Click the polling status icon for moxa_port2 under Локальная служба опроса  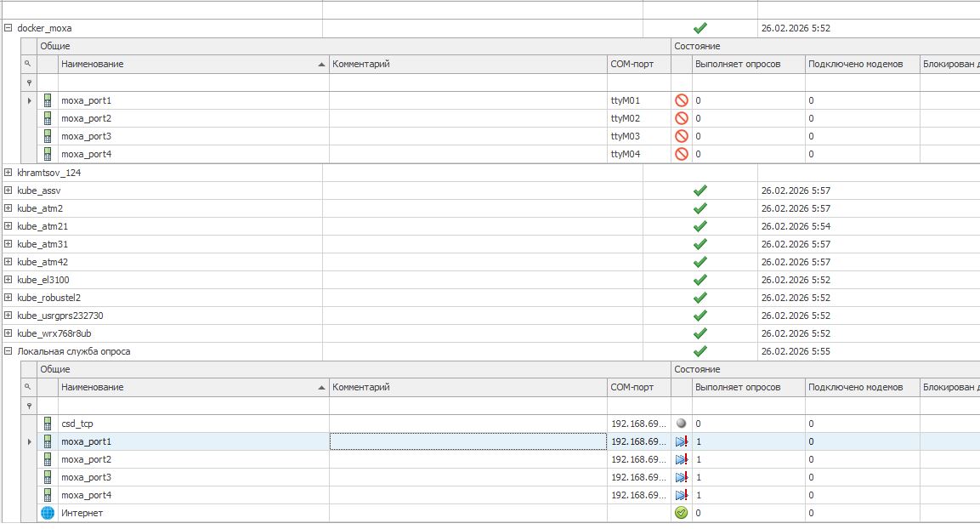point(681,459)
